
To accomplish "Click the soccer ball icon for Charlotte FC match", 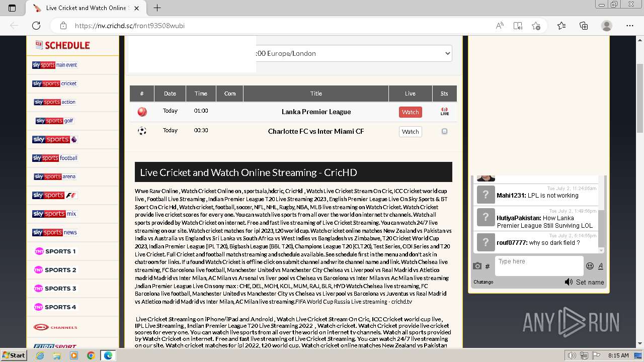I will tap(142, 131).
